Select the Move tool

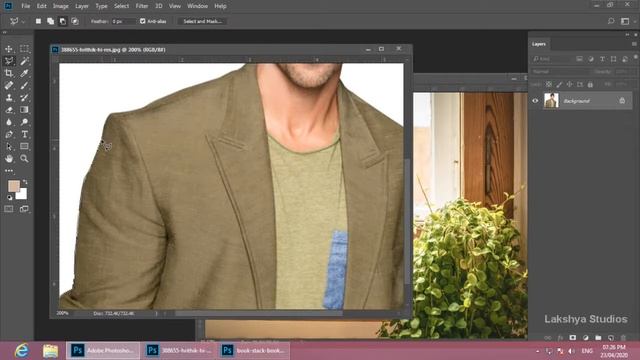click(9, 49)
